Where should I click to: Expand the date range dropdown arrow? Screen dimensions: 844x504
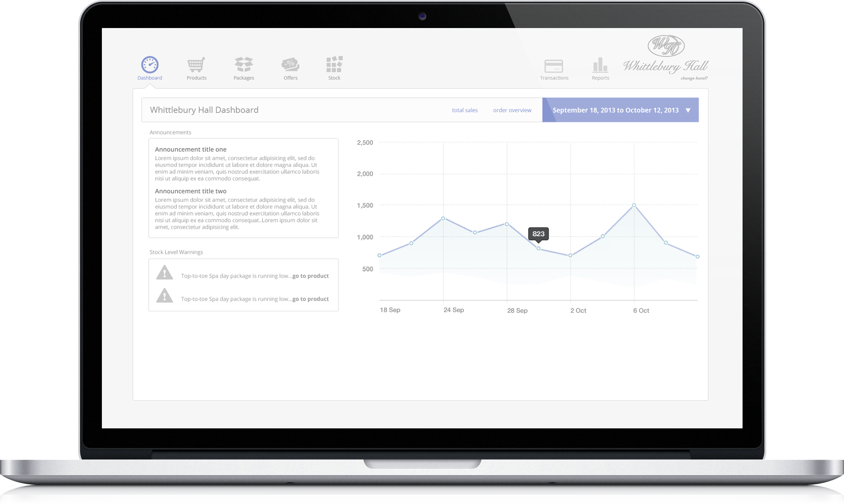tap(688, 110)
